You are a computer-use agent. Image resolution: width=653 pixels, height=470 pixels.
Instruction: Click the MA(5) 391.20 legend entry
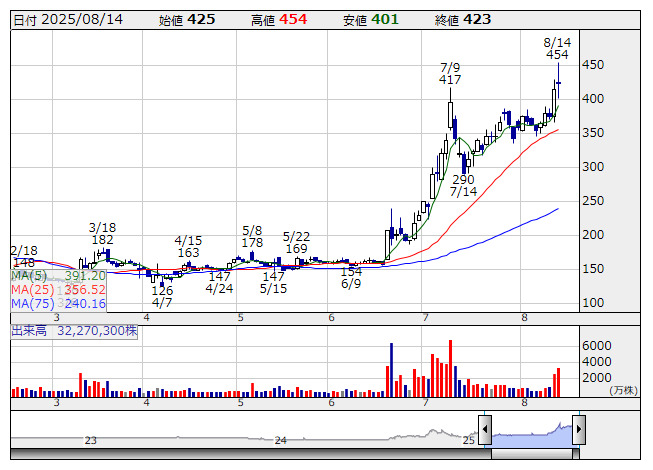[58, 276]
